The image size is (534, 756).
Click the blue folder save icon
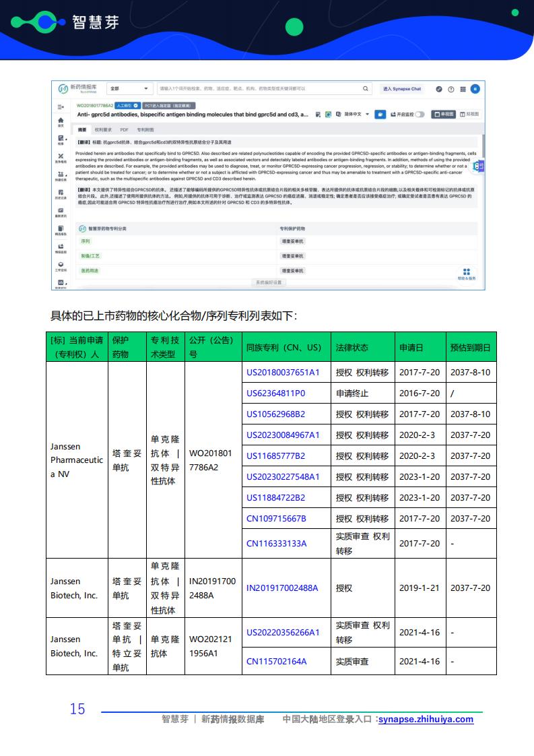(380, 115)
